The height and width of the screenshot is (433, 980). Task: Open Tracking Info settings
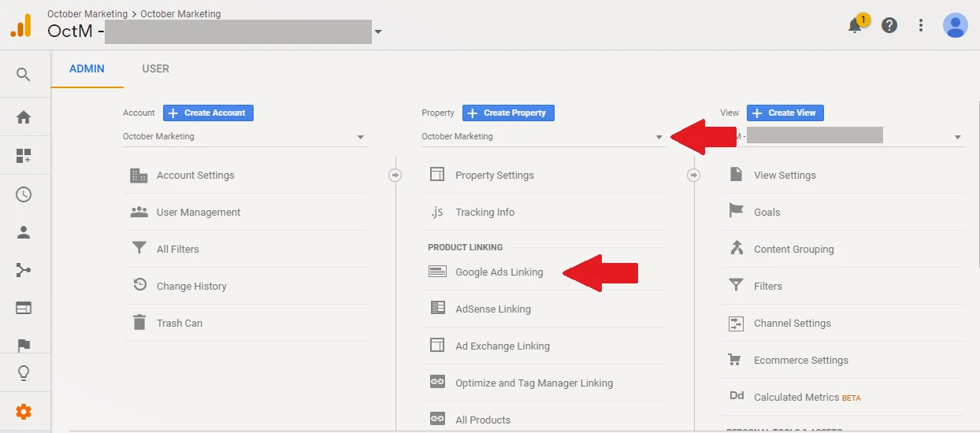pyautogui.click(x=484, y=213)
